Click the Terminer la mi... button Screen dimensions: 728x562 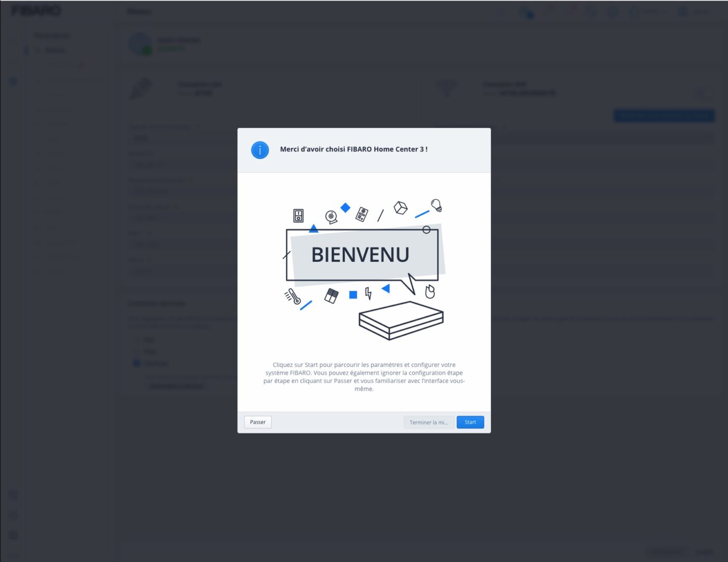[x=429, y=422]
